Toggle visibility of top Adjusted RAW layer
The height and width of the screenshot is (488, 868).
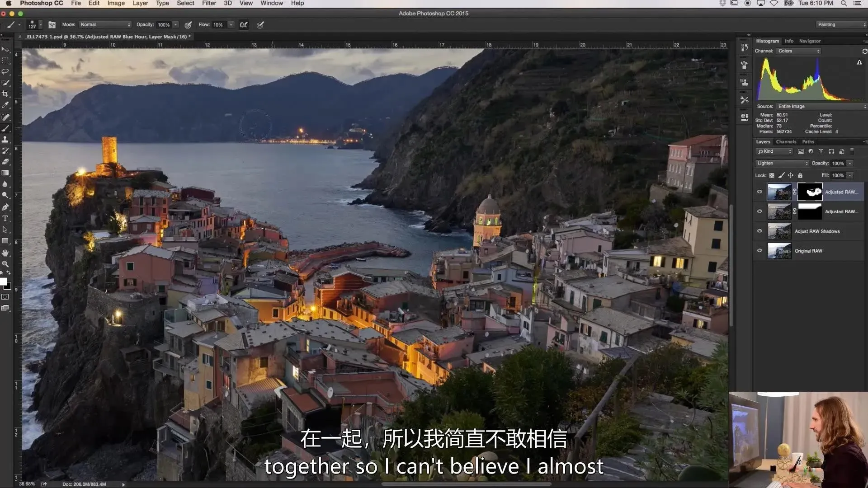coord(759,192)
